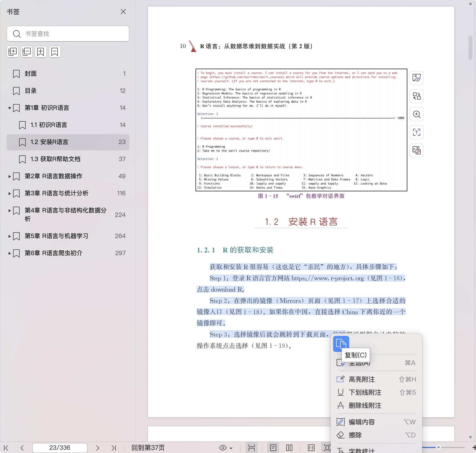Click the image edit icon beside the figure

tap(417, 78)
